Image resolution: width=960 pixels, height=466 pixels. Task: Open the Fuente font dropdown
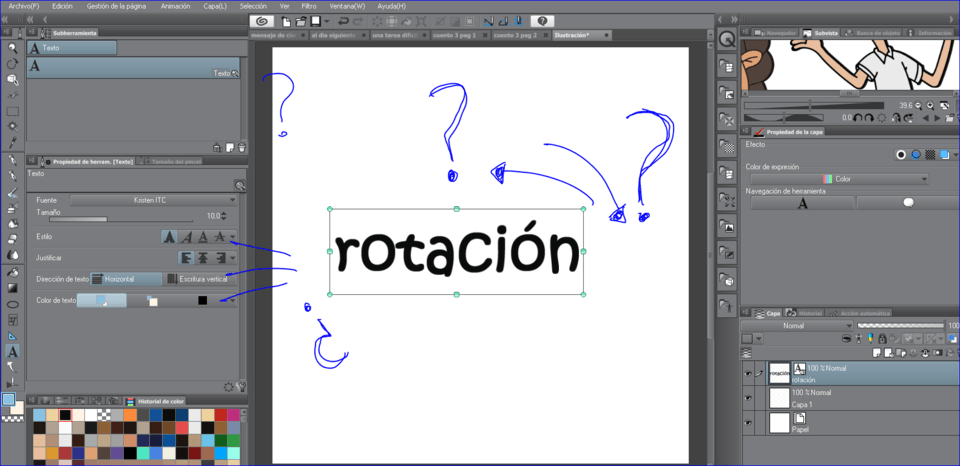152,200
